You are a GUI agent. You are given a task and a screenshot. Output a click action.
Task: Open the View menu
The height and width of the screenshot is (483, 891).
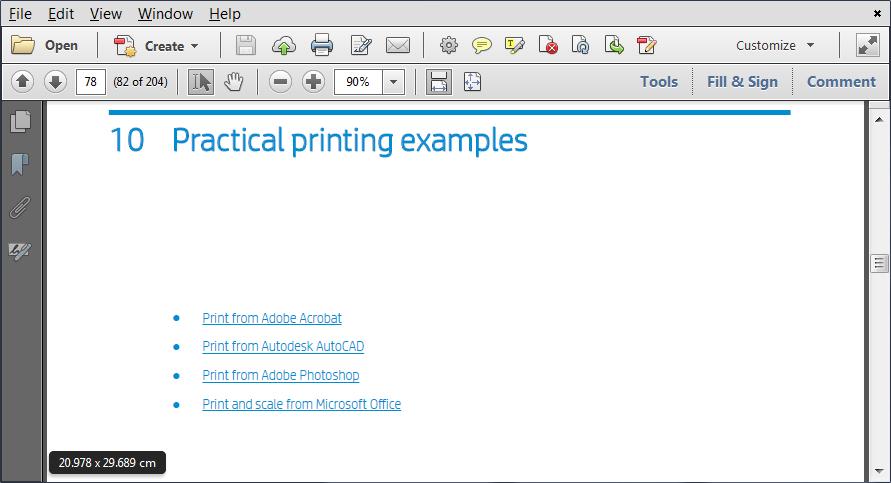pyautogui.click(x=106, y=14)
